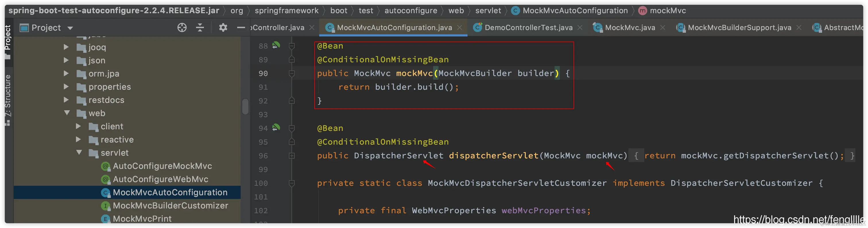868x228 pixels.
Task: Expand the reactive folder
Action: (78, 139)
